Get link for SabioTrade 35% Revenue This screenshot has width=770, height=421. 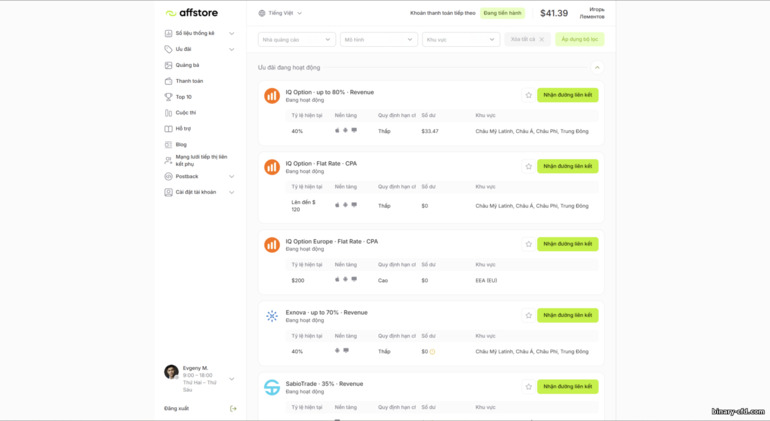568,387
